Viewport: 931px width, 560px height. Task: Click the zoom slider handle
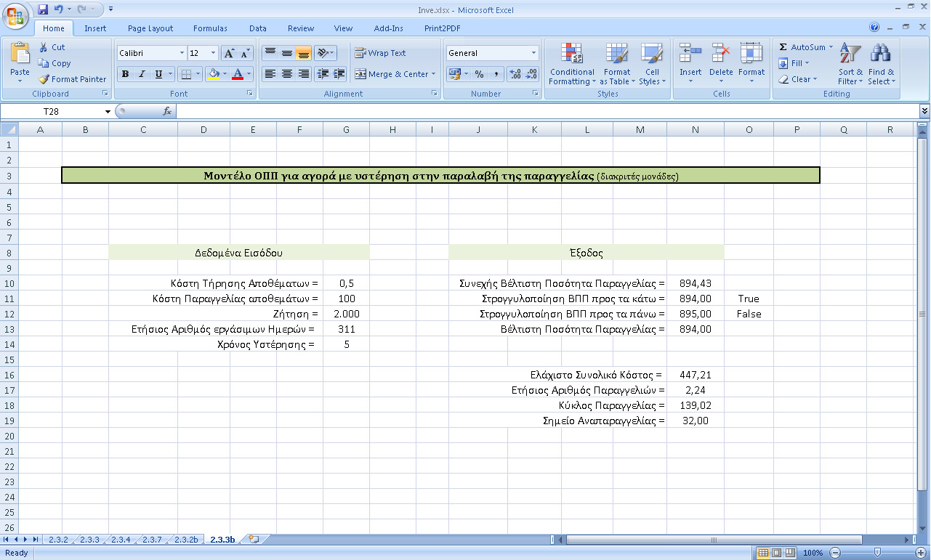tap(877, 553)
